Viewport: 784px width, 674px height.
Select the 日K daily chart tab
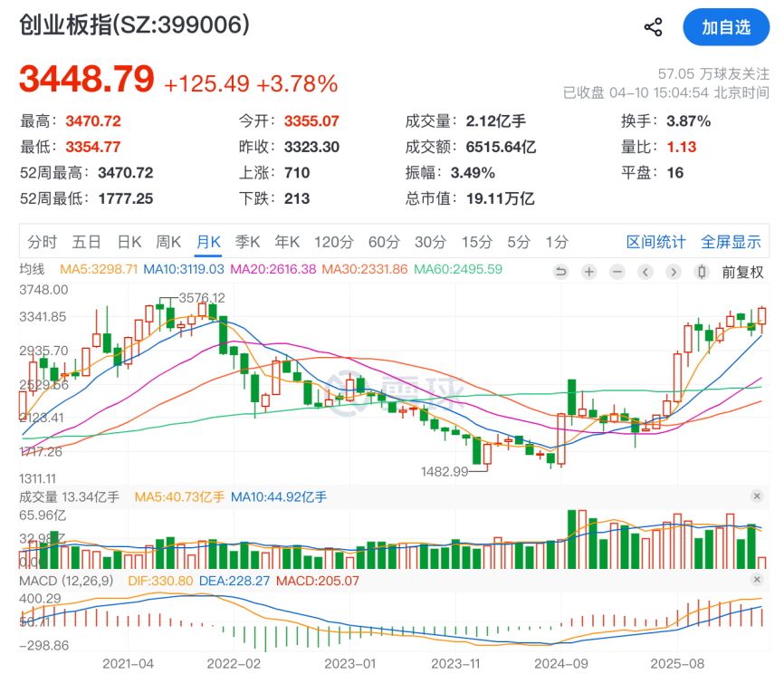(x=129, y=242)
